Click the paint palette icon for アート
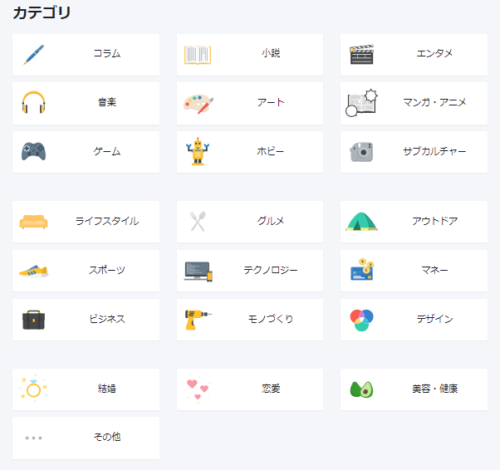The height and width of the screenshot is (470, 500). 199,104
